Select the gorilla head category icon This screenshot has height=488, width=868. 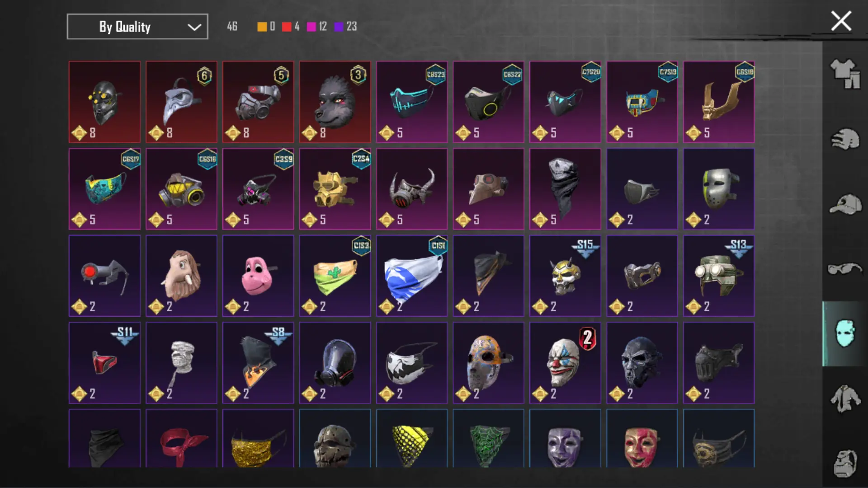coord(844,463)
